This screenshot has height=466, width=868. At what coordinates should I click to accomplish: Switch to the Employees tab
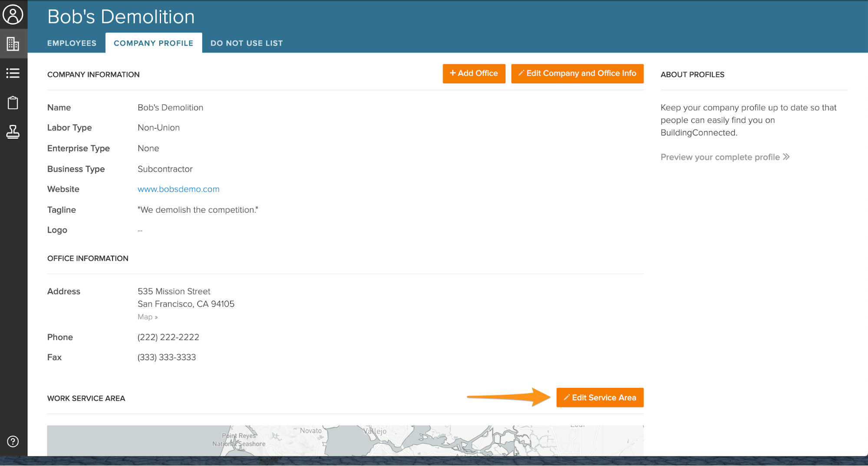click(x=72, y=43)
